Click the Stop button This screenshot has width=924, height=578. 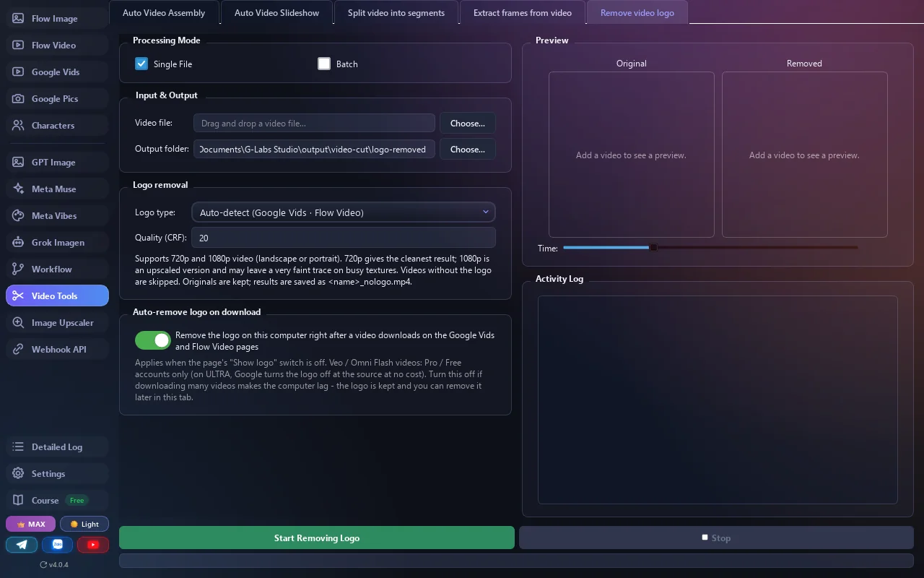716,538
